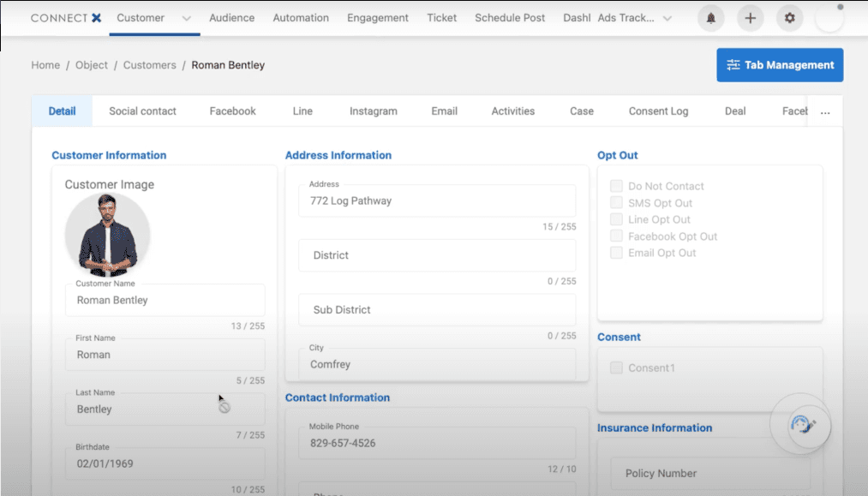
Task: Select the Engagement menu item
Action: [x=377, y=17]
